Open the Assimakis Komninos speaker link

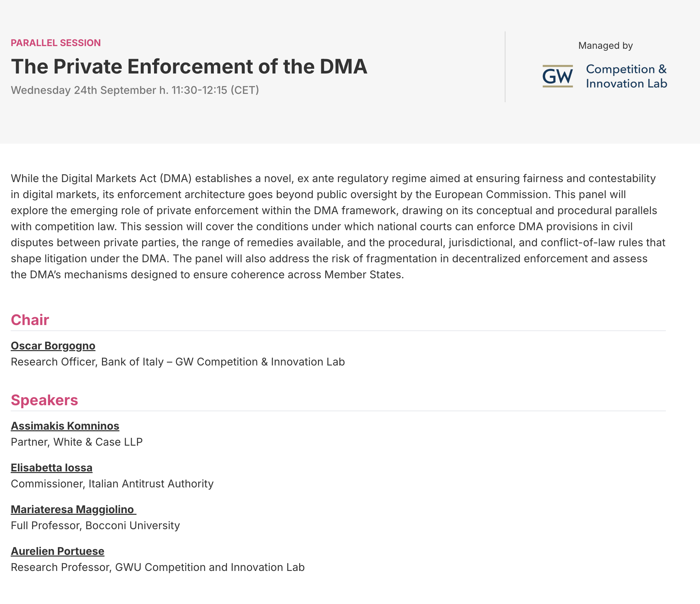(x=65, y=426)
